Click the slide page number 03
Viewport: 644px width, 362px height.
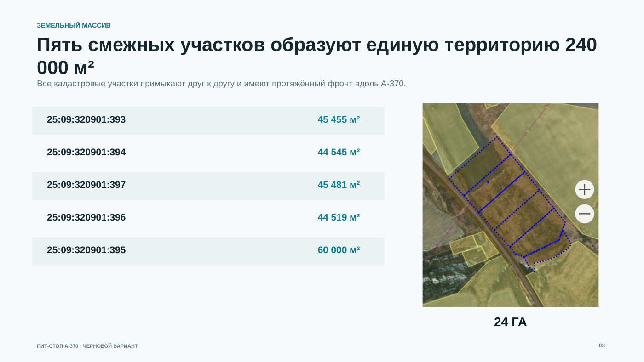tap(602, 345)
